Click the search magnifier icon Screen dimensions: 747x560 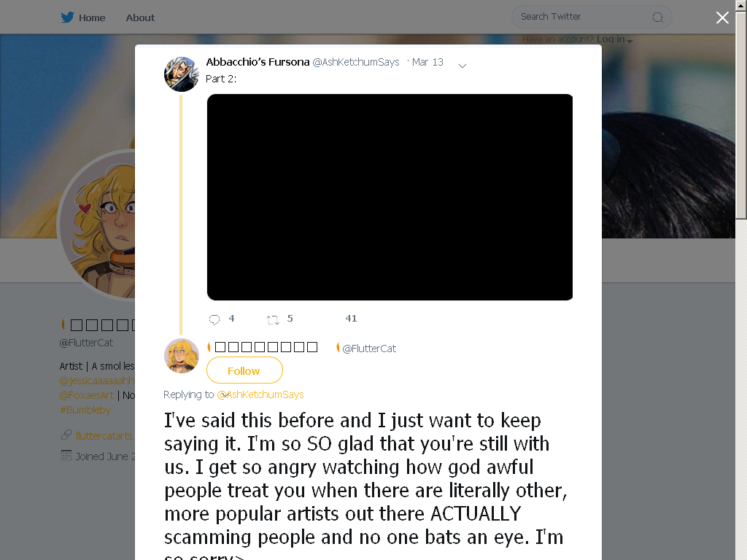coord(657,17)
